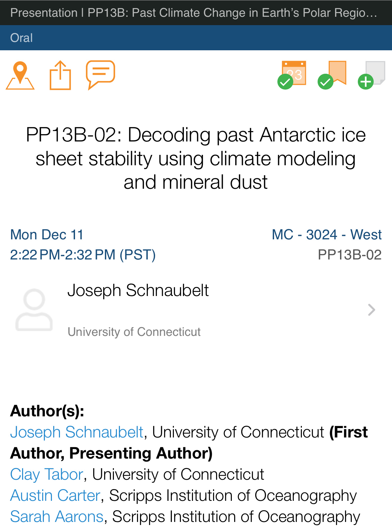Viewport: 392px width, 532px height.
Task: Open Joseph Schnaubelt profile avatar
Action: coord(34,310)
